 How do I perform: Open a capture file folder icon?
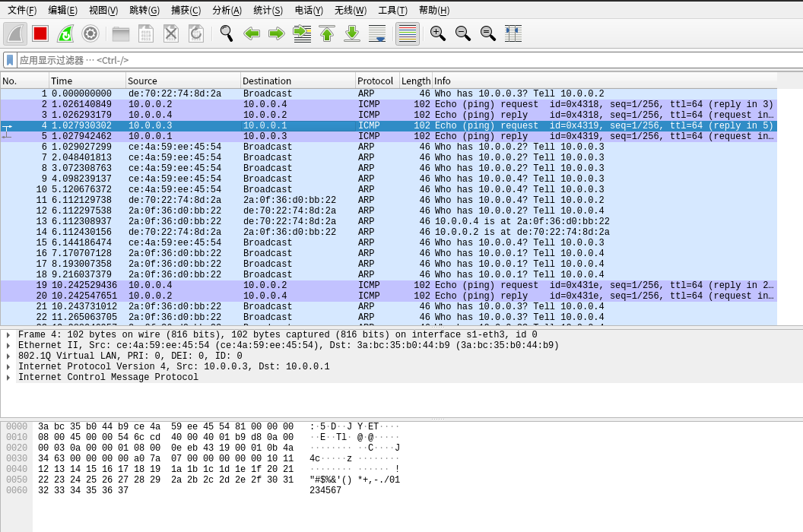121,33
